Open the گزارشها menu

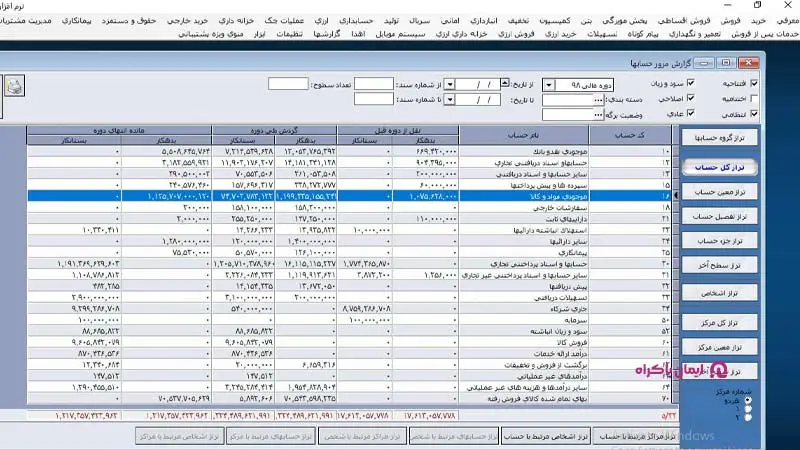click(327, 34)
